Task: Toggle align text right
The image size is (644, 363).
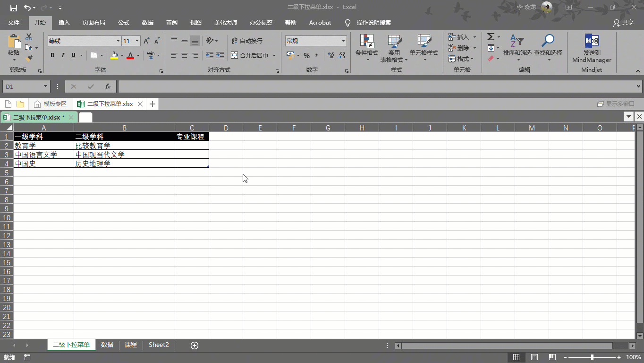Action: coord(195,55)
